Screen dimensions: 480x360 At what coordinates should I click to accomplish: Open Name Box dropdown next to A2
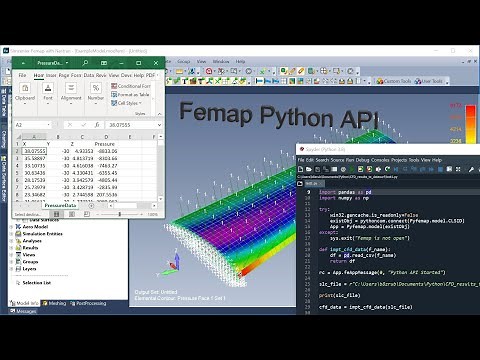click(49, 125)
